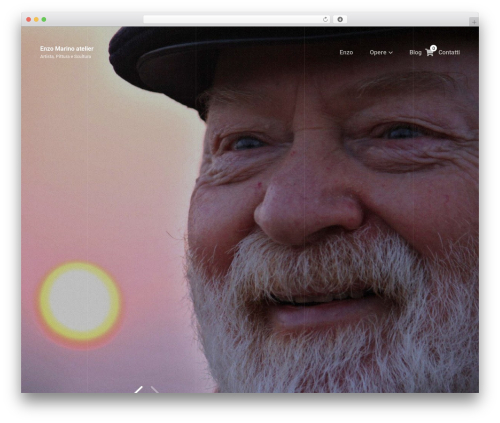Go to the Enzo page

pyautogui.click(x=346, y=52)
